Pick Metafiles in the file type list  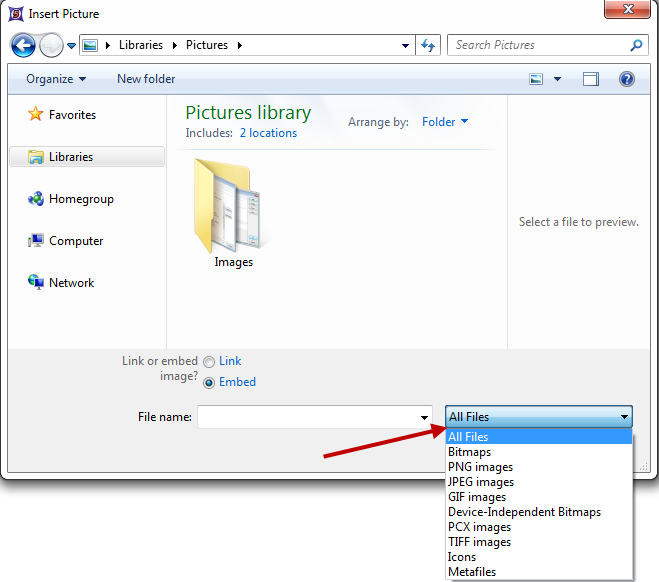click(x=472, y=572)
